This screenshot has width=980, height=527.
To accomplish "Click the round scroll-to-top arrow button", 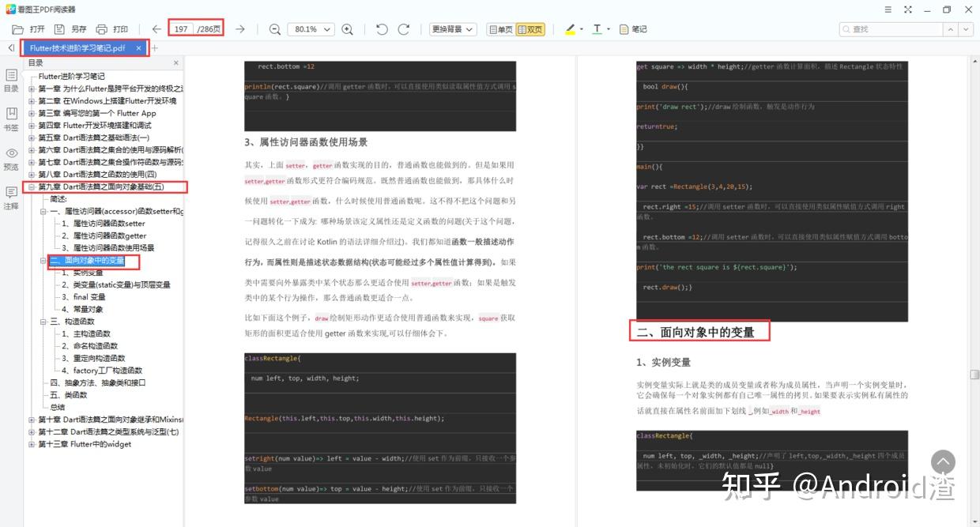I will click(943, 462).
